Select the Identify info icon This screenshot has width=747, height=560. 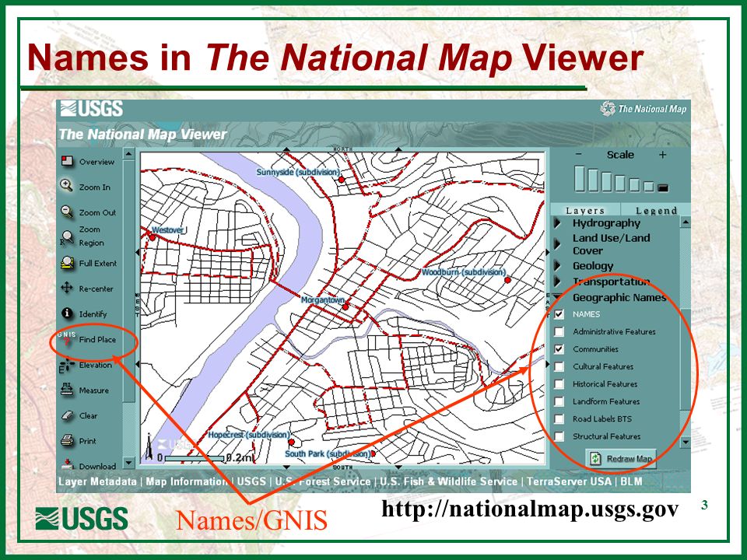pos(67,313)
